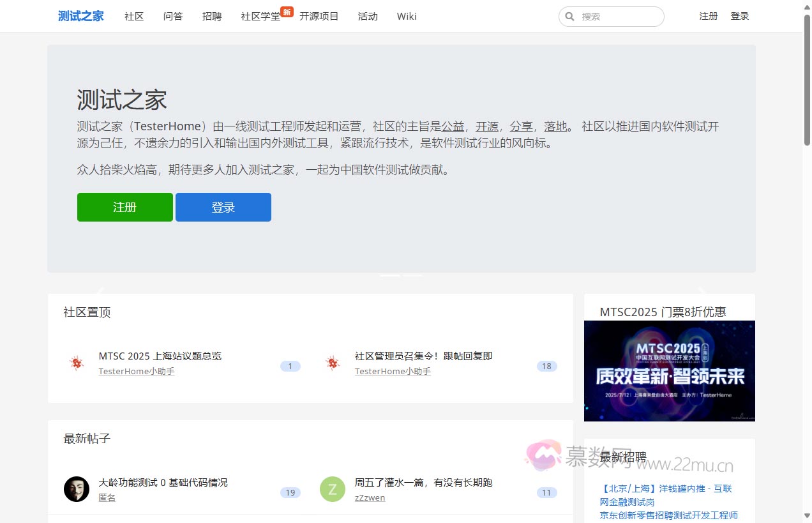Click the reply count badge showing 19
812x523 pixels.
(290, 493)
